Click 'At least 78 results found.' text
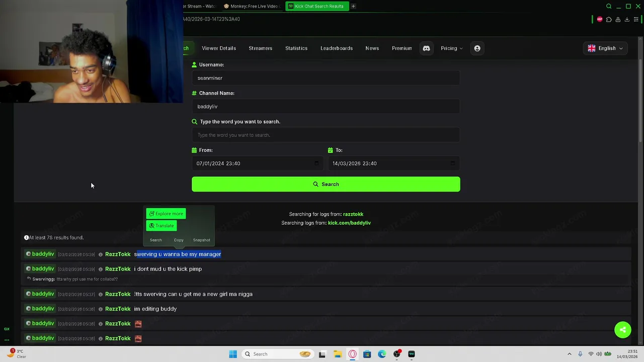The height and width of the screenshot is (362, 644). pos(56,237)
